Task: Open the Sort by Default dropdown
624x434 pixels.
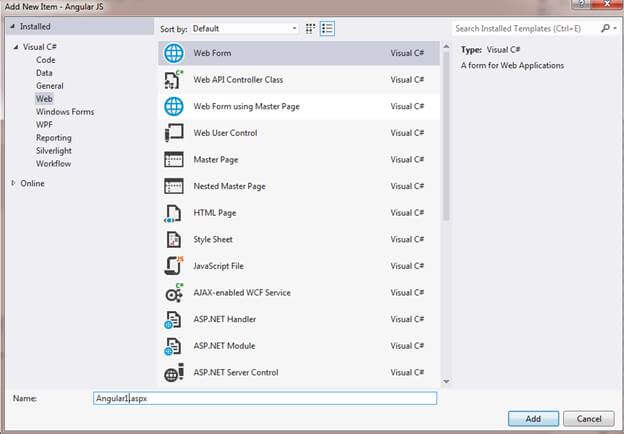Action: click(244, 29)
